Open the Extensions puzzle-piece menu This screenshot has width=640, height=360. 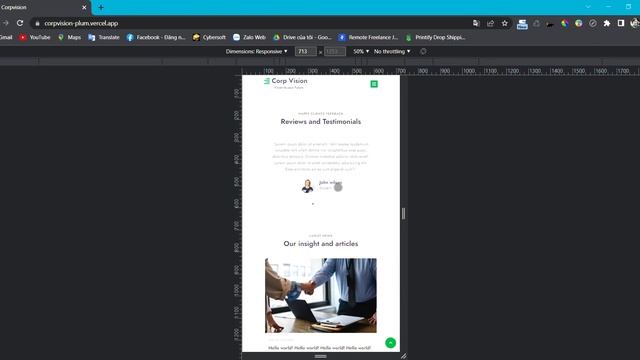[x=607, y=23]
